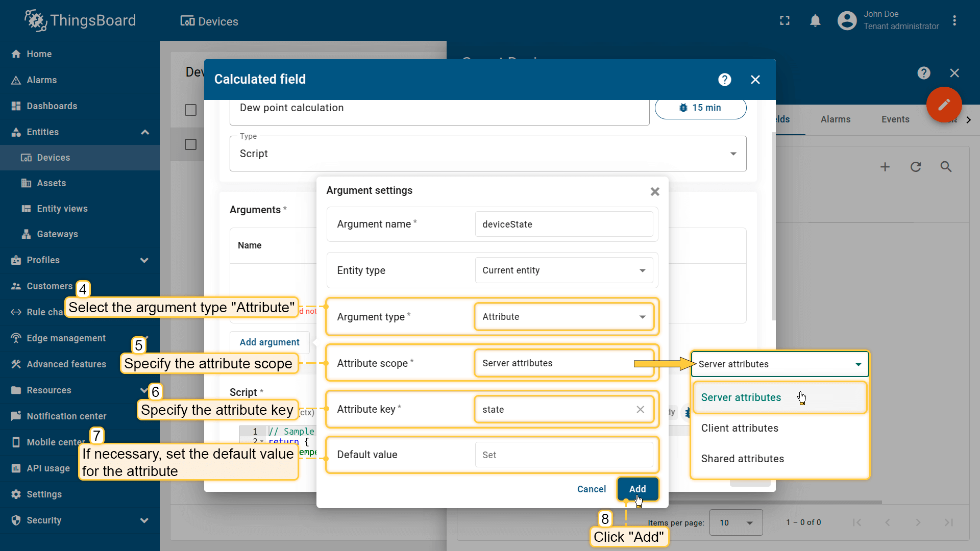This screenshot has height=551, width=980.
Task: Click the plus add icon in panel
Action: (885, 167)
